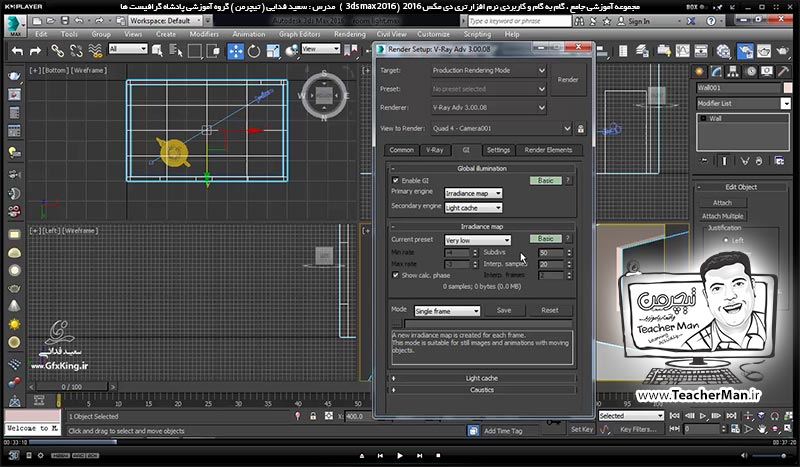Screen dimensions: 800x467
Task: Click the Wall001 object color swatch
Action: click(x=788, y=88)
